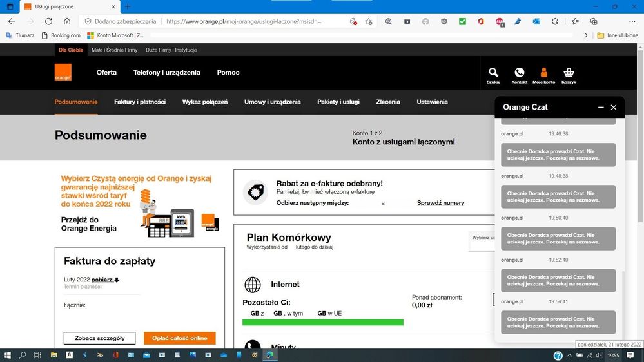
Task: Go to browser home page
Action: click(x=67, y=21)
